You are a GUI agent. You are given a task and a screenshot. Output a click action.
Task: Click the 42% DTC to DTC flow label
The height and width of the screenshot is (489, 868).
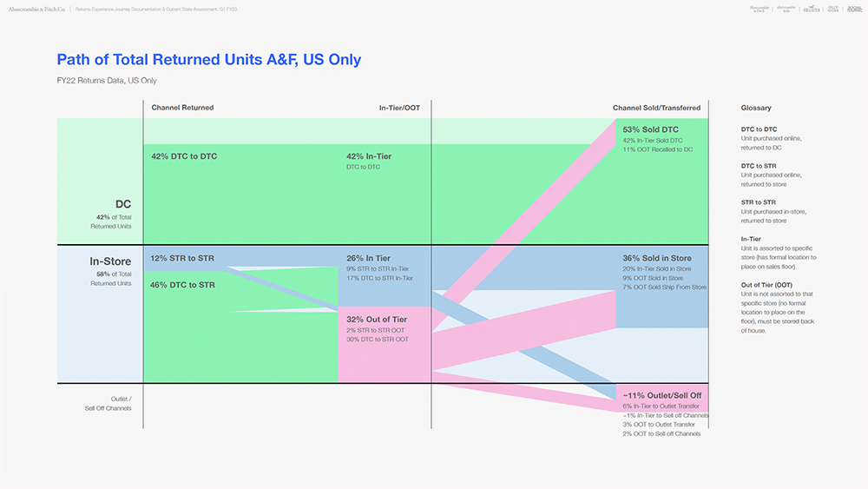(x=184, y=156)
